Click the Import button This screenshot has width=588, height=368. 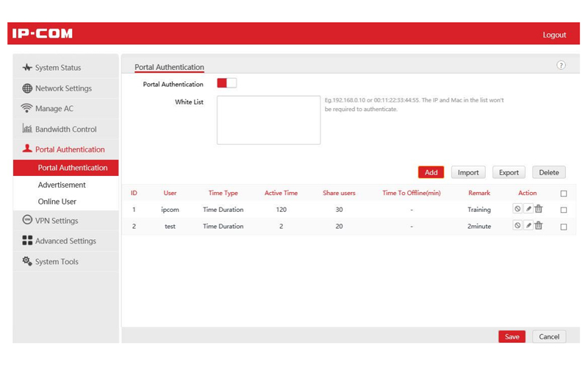468,172
